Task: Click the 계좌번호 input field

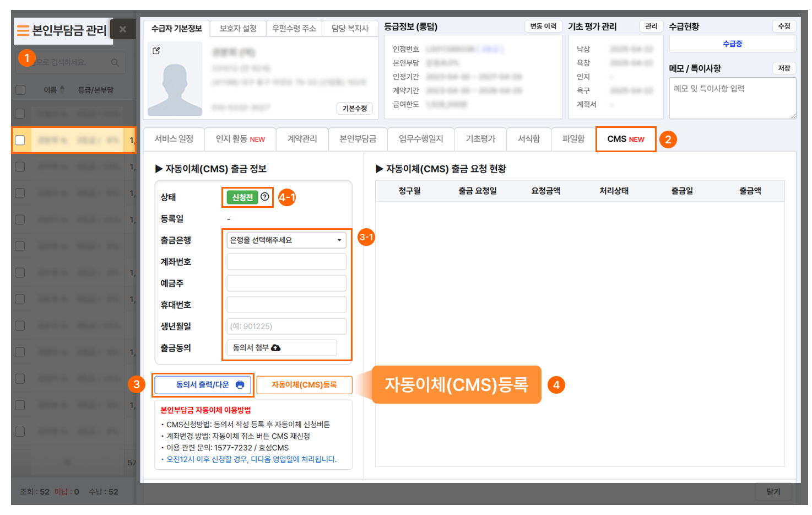Action: point(286,262)
